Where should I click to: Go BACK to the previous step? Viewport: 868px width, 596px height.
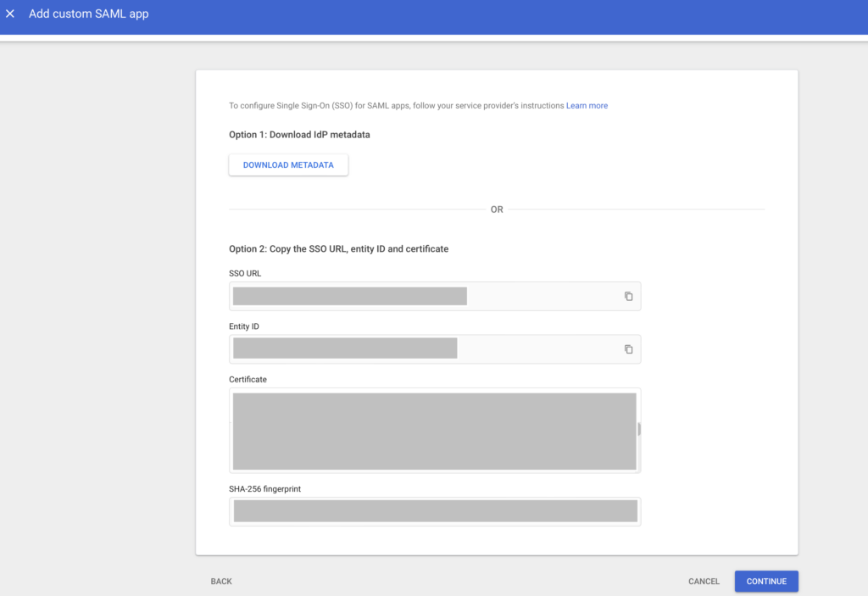click(220, 581)
